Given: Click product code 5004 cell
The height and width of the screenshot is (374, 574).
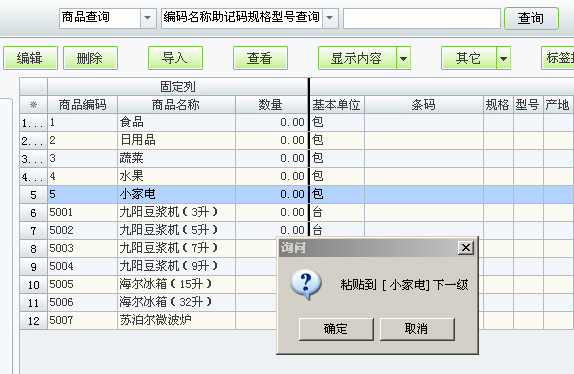Looking at the screenshot, I should pyautogui.click(x=82, y=266).
